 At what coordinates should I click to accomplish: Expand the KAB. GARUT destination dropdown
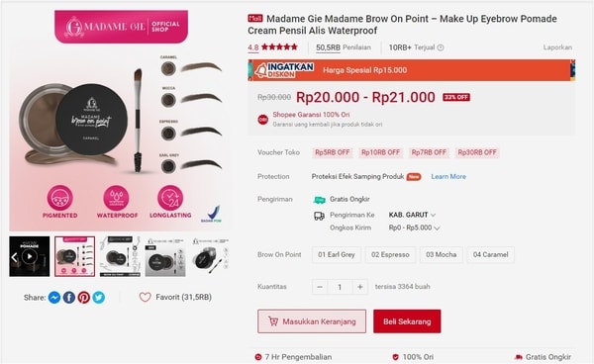pyautogui.click(x=412, y=215)
